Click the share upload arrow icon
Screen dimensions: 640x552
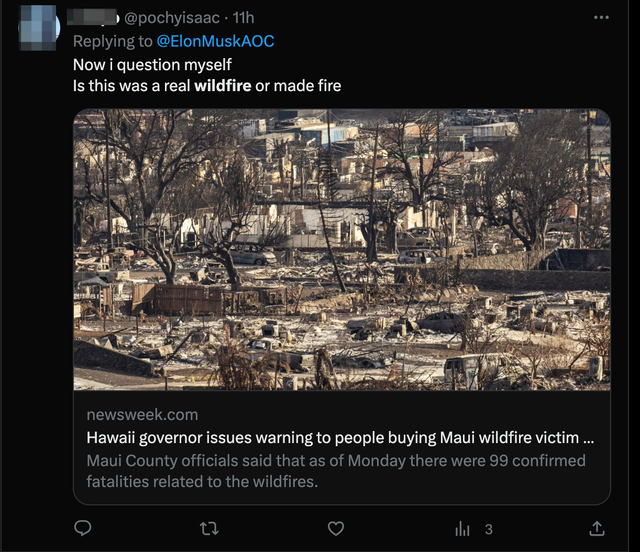pos(597,528)
